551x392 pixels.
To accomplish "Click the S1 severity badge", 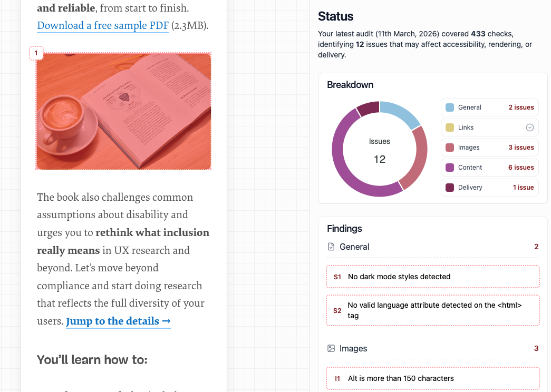I will tap(337, 277).
